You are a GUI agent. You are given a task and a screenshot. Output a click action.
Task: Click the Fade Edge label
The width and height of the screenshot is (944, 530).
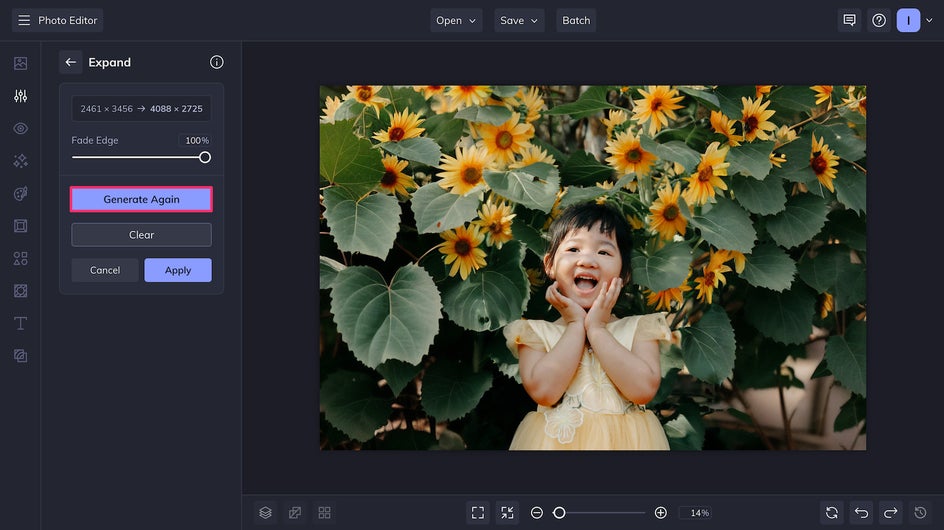pyautogui.click(x=95, y=140)
